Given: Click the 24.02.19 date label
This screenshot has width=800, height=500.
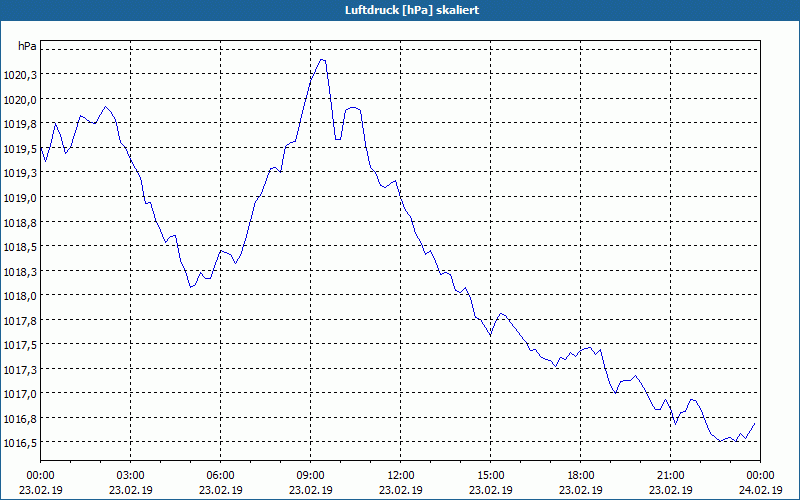Looking at the screenshot, I should click(x=760, y=490).
